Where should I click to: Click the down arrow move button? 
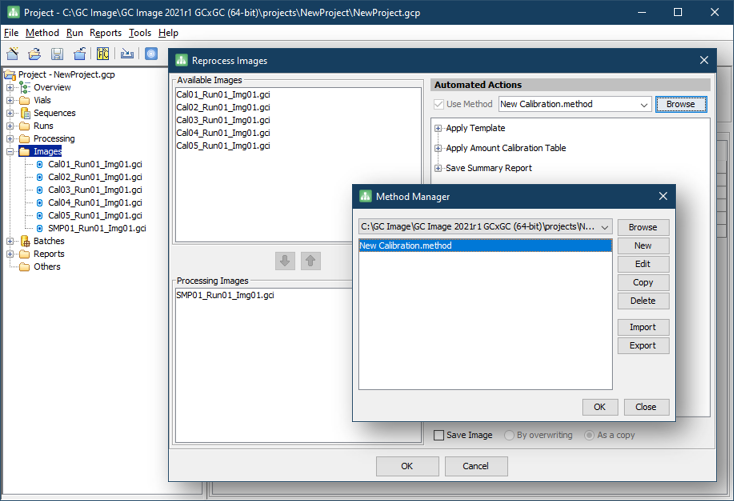[x=285, y=261]
